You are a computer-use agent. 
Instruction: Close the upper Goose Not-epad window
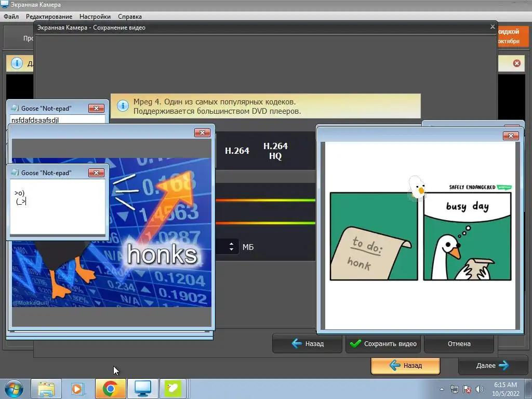pos(96,108)
